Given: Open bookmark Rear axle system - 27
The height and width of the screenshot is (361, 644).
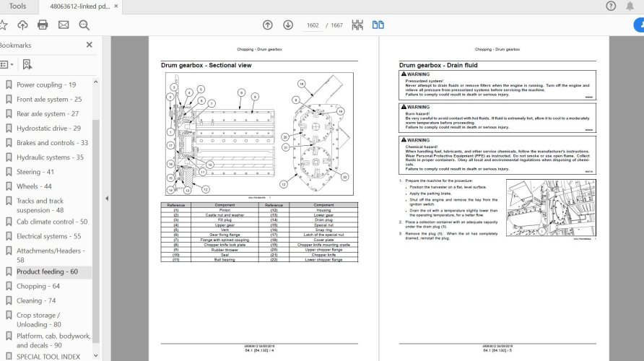Looking at the screenshot, I should click(47, 114).
